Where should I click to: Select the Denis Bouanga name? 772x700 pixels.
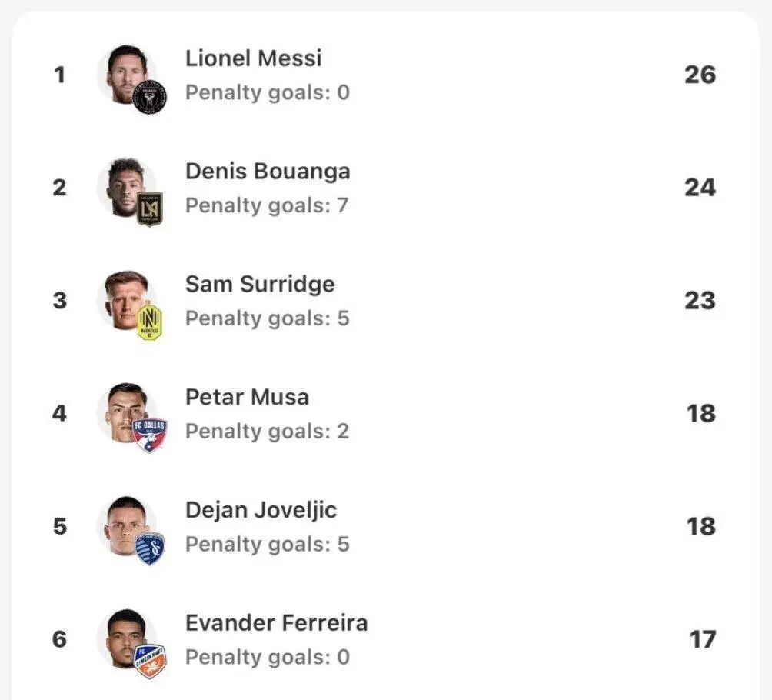pyautogui.click(x=268, y=171)
